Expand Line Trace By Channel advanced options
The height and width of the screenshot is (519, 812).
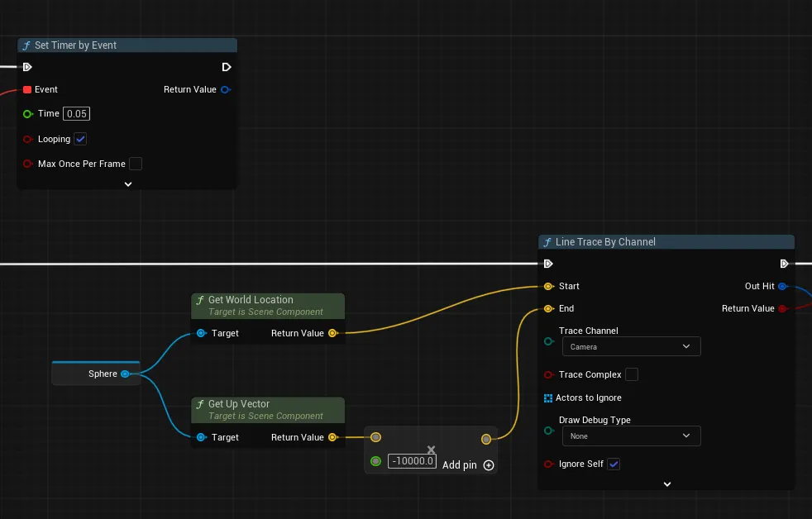click(667, 484)
